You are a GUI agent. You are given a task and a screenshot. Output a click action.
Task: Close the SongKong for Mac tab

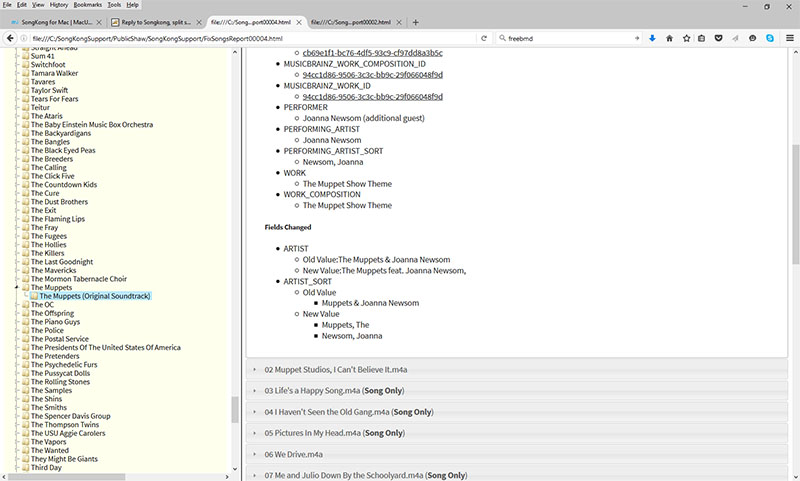click(99, 22)
